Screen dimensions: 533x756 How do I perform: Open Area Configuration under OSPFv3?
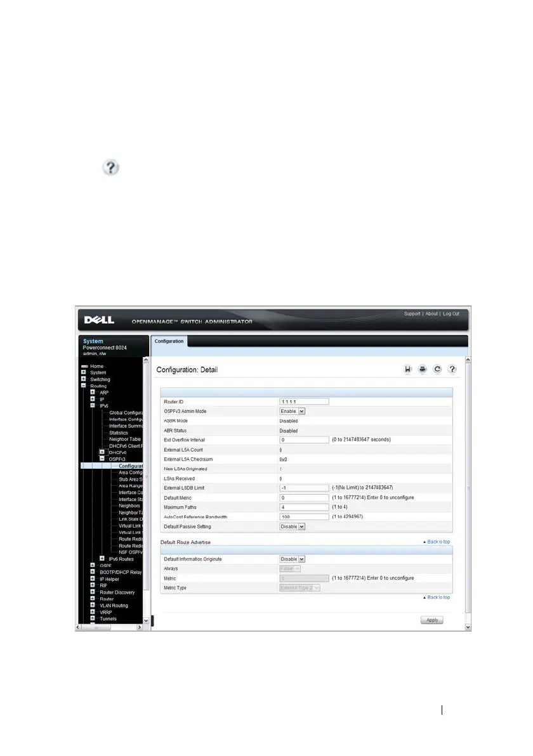(x=131, y=472)
